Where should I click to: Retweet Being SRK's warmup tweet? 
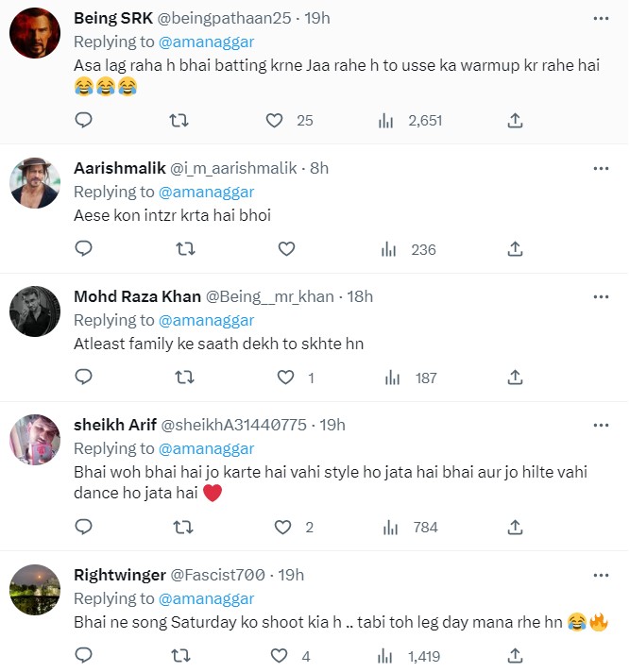(178, 120)
